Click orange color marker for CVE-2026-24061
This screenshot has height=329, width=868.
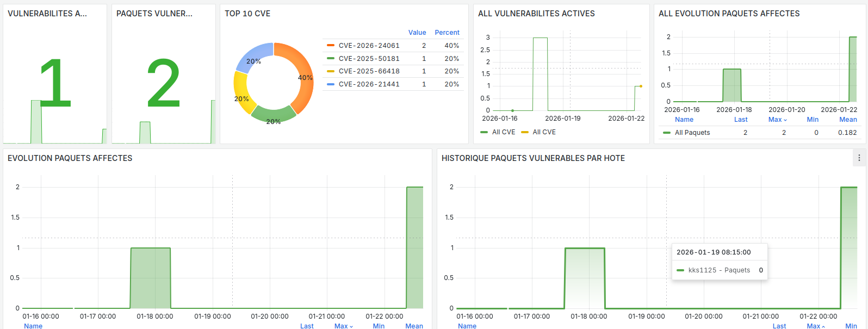pyautogui.click(x=331, y=46)
